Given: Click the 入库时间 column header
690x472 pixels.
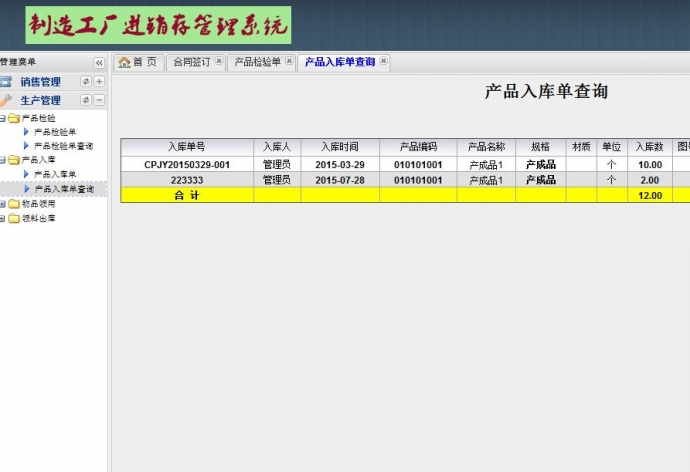Looking at the screenshot, I should [x=340, y=147].
